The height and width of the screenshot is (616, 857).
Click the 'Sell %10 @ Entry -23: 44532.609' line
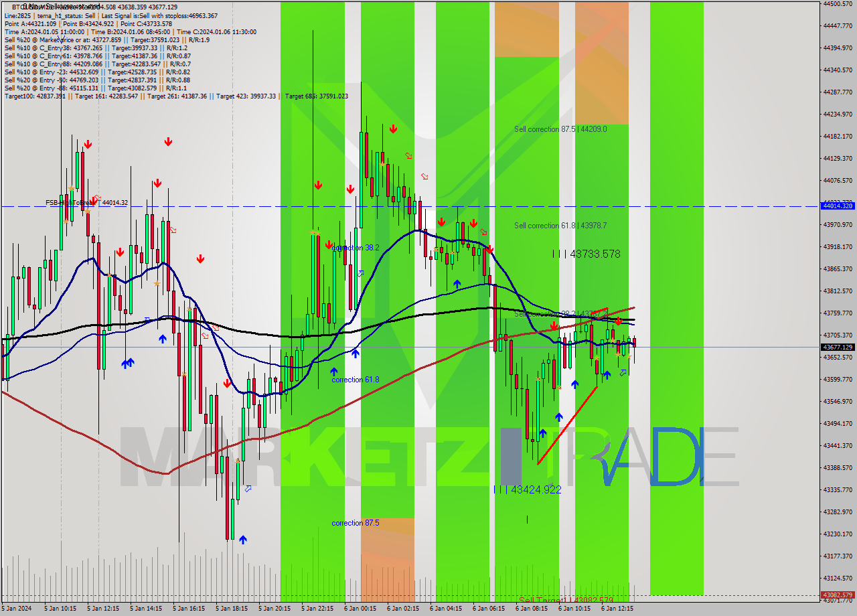[97, 72]
